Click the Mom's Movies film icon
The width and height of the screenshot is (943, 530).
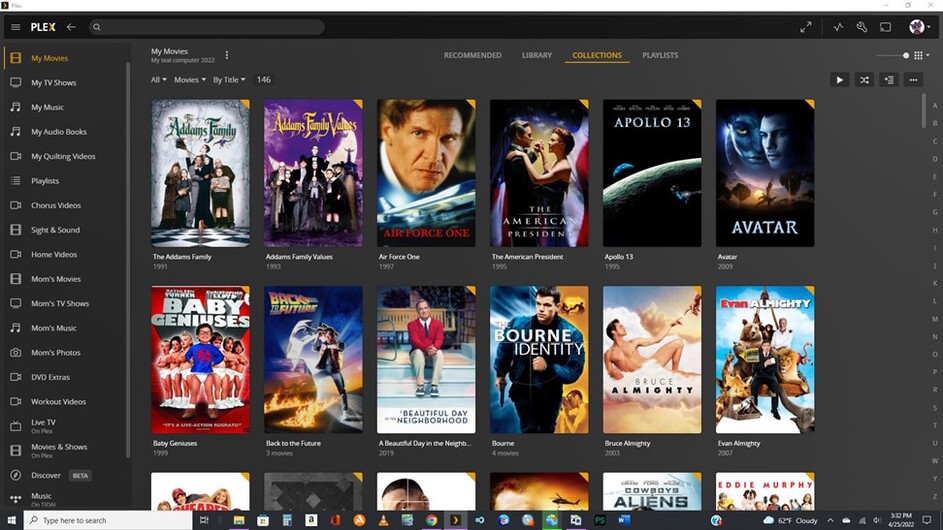tap(16, 279)
